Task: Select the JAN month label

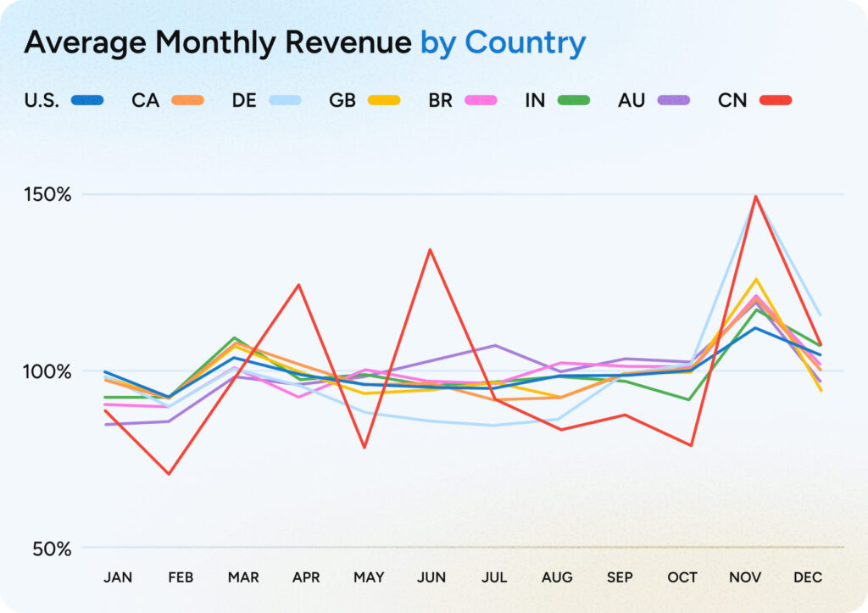Action: [118, 577]
